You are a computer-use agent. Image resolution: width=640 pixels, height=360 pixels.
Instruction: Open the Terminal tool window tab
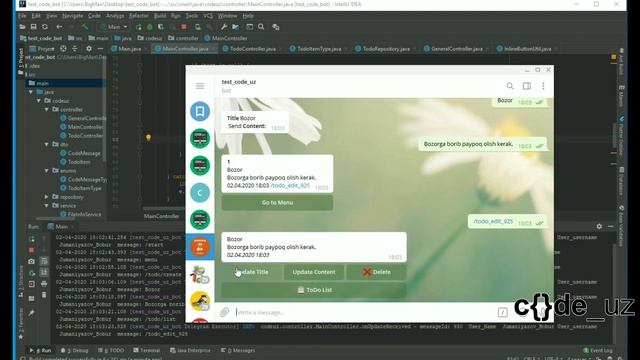pyautogui.click(x=147, y=350)
